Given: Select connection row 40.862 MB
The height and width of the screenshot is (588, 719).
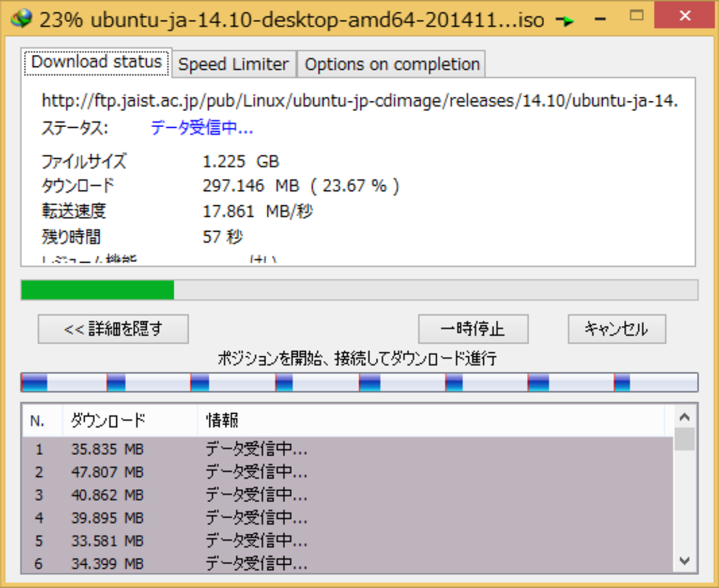Looking at the screenshot, I should tap(348, 495).
